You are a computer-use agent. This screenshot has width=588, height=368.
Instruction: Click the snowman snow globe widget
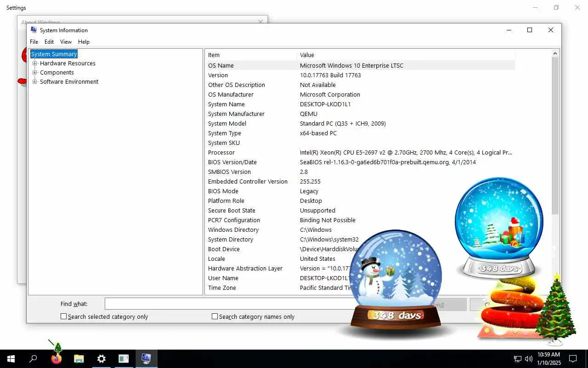pos(396,280)
